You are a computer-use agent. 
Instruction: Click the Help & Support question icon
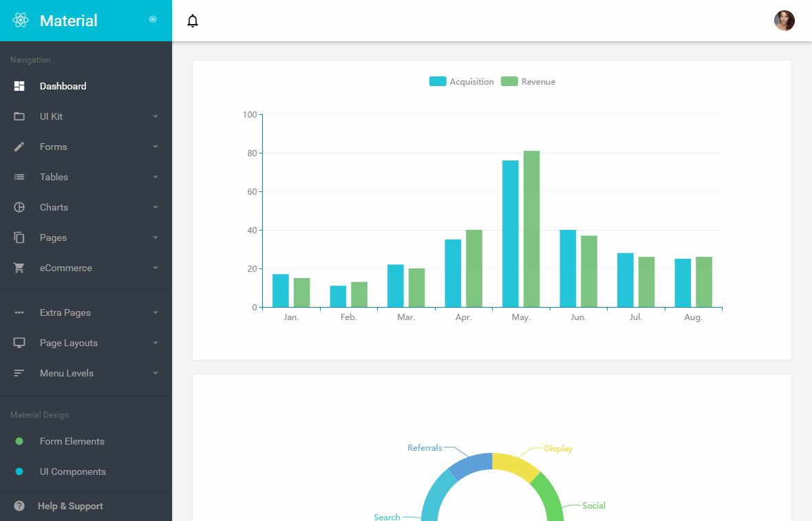(x=19, y=506)
